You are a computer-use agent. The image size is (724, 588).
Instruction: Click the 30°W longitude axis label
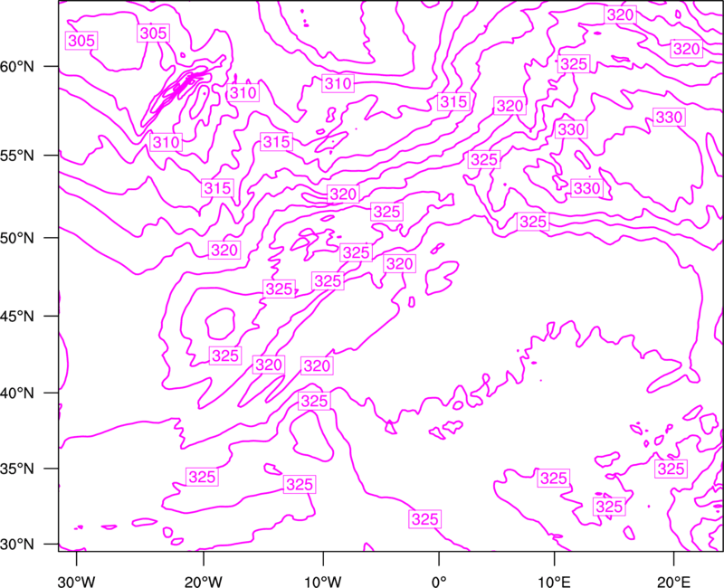(x=76, y=581)
